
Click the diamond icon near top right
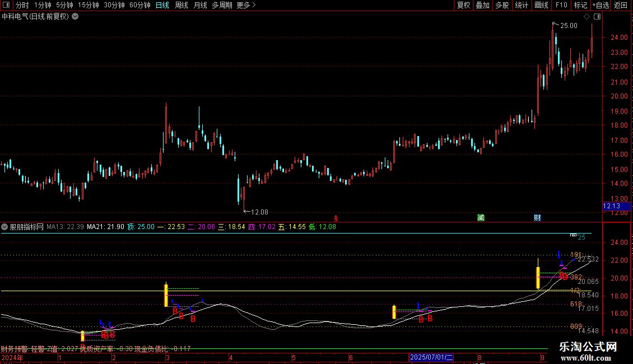[x=587, y=17]
